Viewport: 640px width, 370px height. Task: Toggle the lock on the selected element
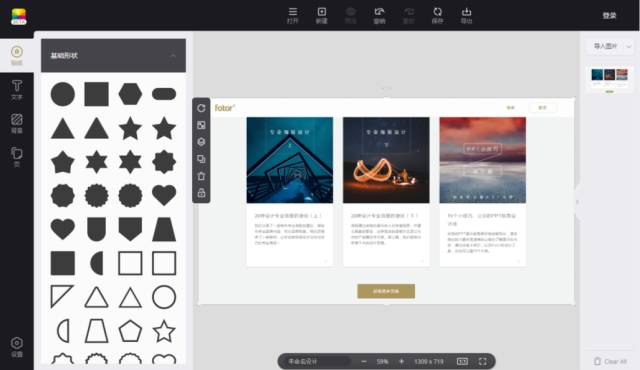tap(201, 193)
